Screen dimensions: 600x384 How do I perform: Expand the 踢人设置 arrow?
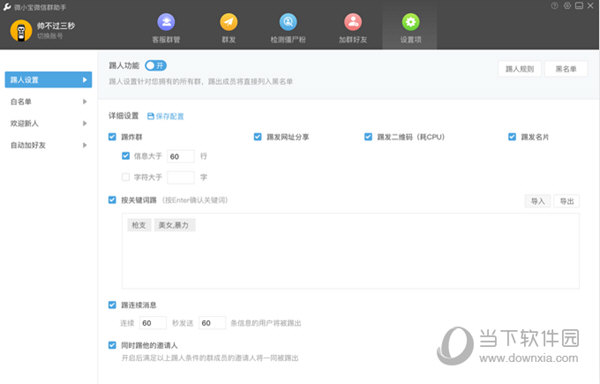click(x=85, y=80)
